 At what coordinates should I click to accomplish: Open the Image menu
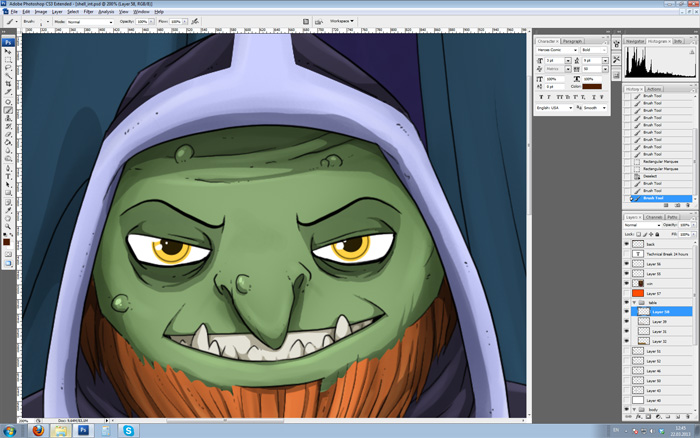click(41, 12)
